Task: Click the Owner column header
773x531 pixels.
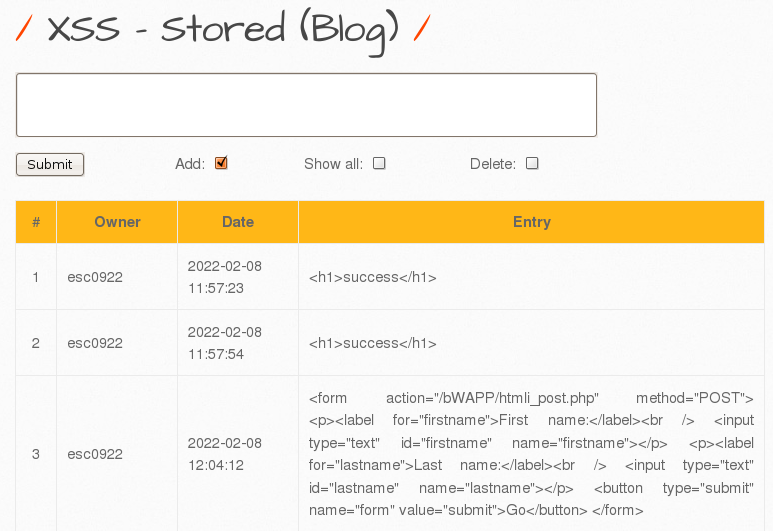Action: pyautogui.click(x=117, y=222)
